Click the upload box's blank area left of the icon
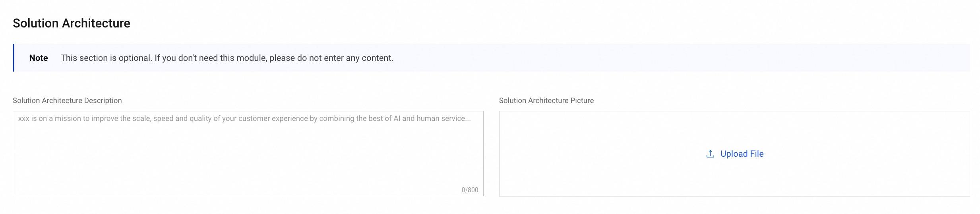This screenshot has height=214, width=980. click(596, 154)
